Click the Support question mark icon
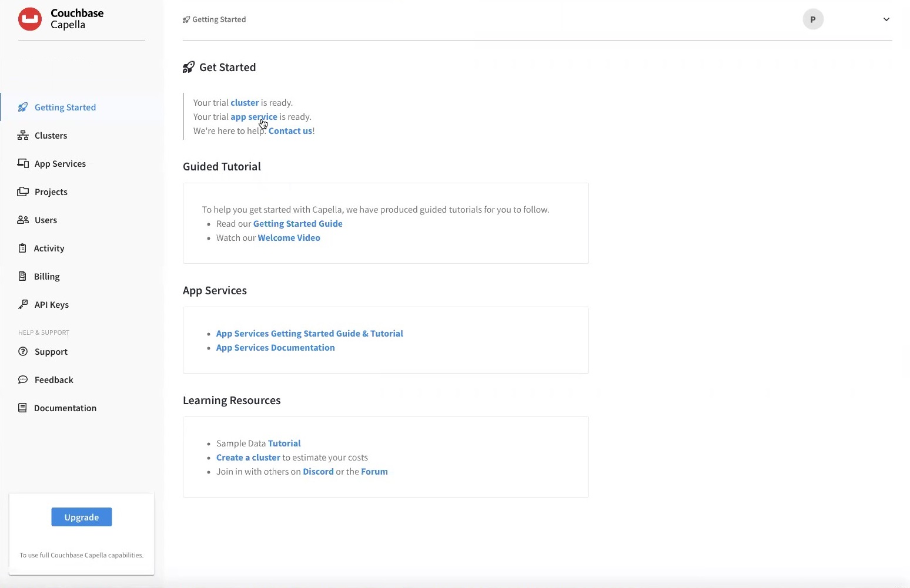 click(x=23, y=352)
